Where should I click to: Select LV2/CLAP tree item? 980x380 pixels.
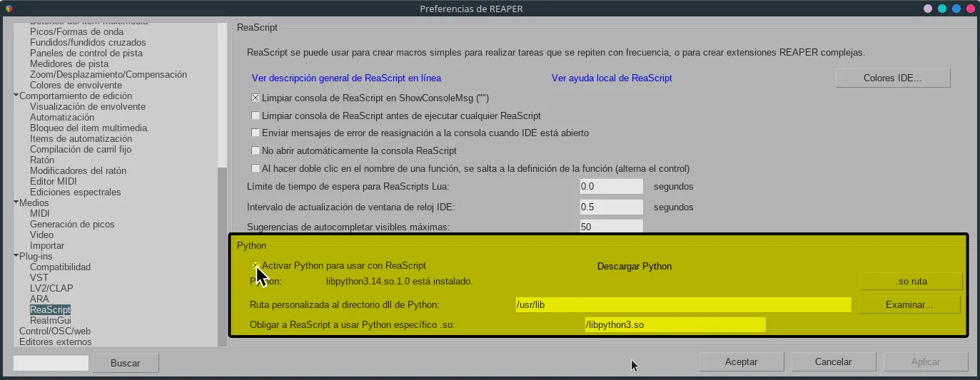click(x=51, y=289)
